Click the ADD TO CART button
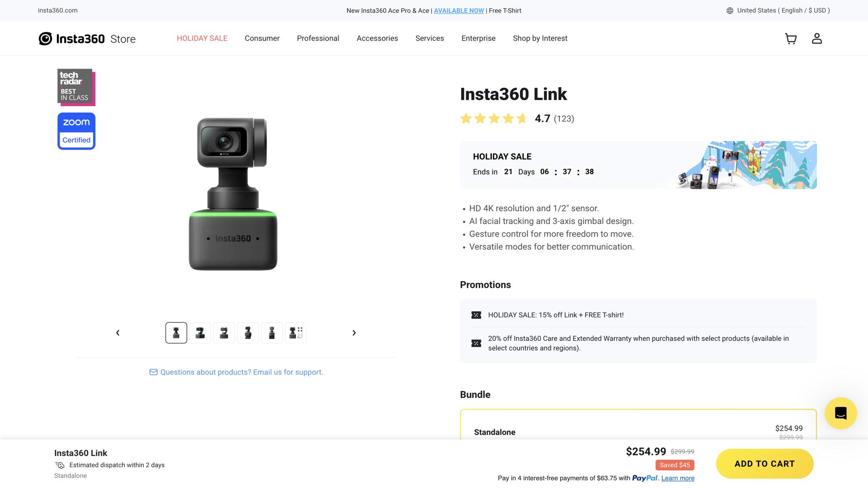The height and width of the screenshot is (488, 868). (764, 464)
